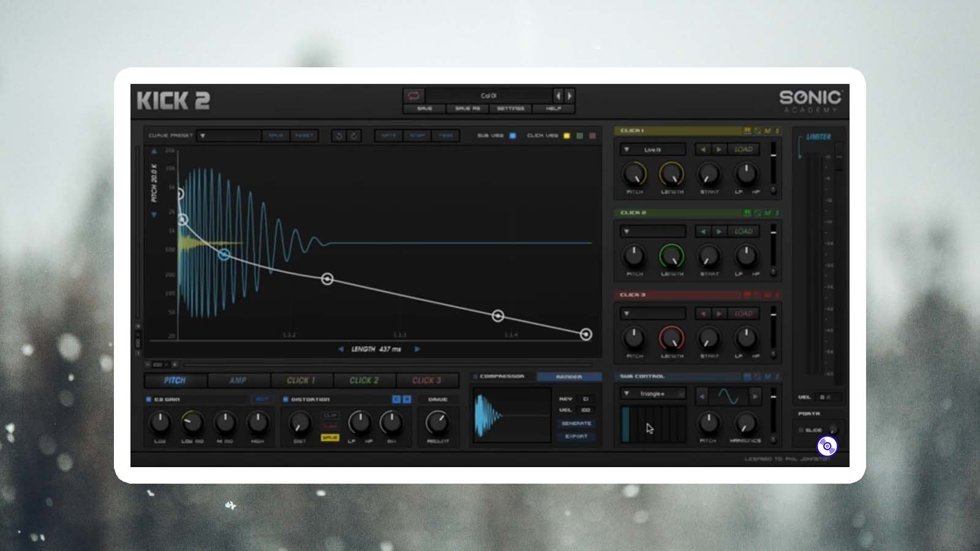
Task: Mute Click 3 with M icon
Action: point(767,295)
